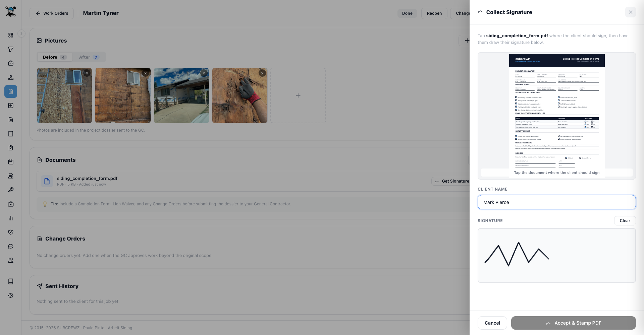Click the plus-square icon in sidebar
This screenshot has width=644, height=335.
point(11,106)
